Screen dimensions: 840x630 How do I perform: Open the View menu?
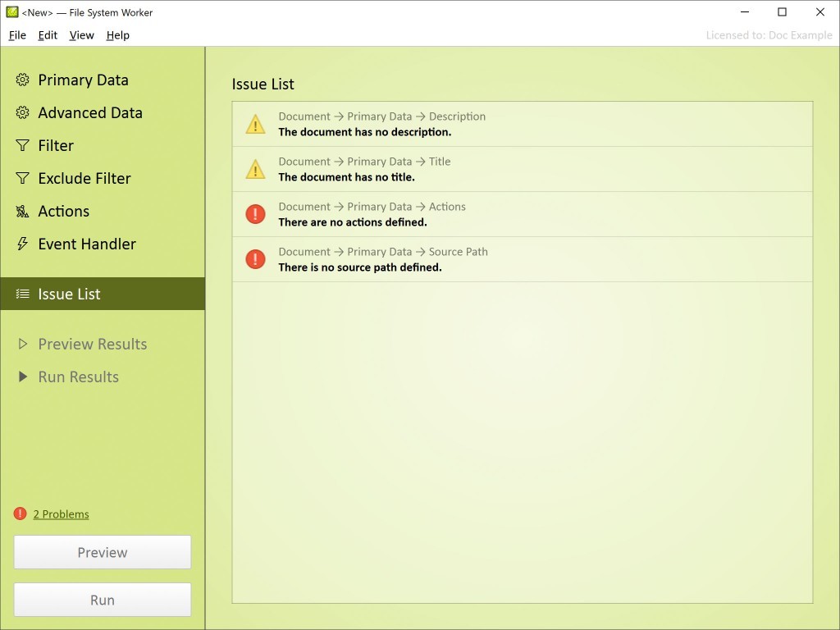(81, 35)
